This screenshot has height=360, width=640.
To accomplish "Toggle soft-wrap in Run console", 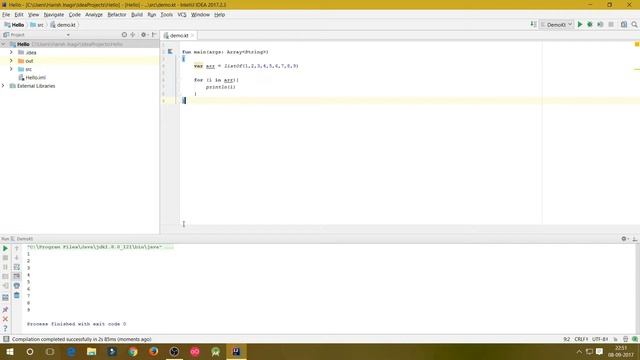I will [x=17, y=267].
